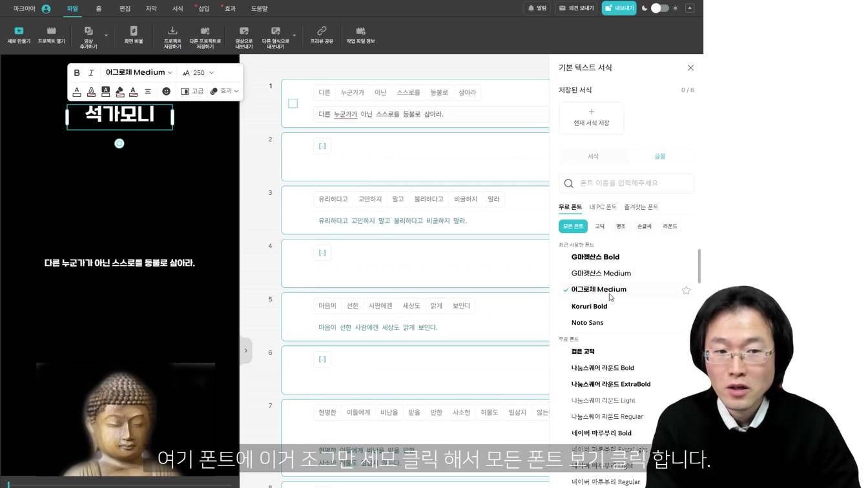Image resolution: width=868 pixels, height=488 pixels.
Task: Choose 나눔스퀘어 라운드 ExtraBold font
Action: click(610, 384)
